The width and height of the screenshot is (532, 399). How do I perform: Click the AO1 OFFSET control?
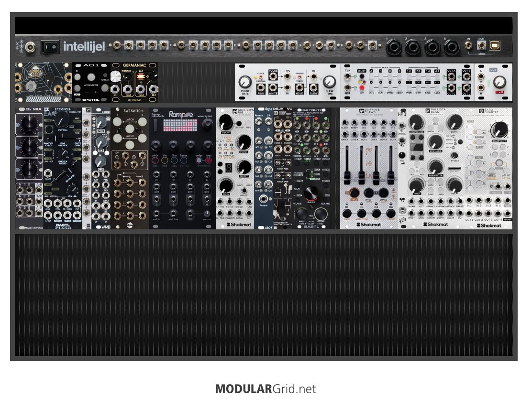pos(105,88)
